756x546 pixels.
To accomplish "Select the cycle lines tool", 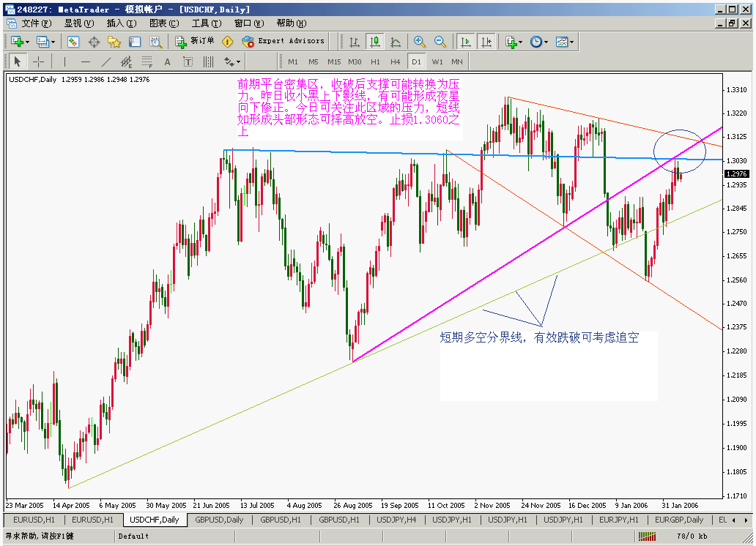I will click(x=208, y=61).
